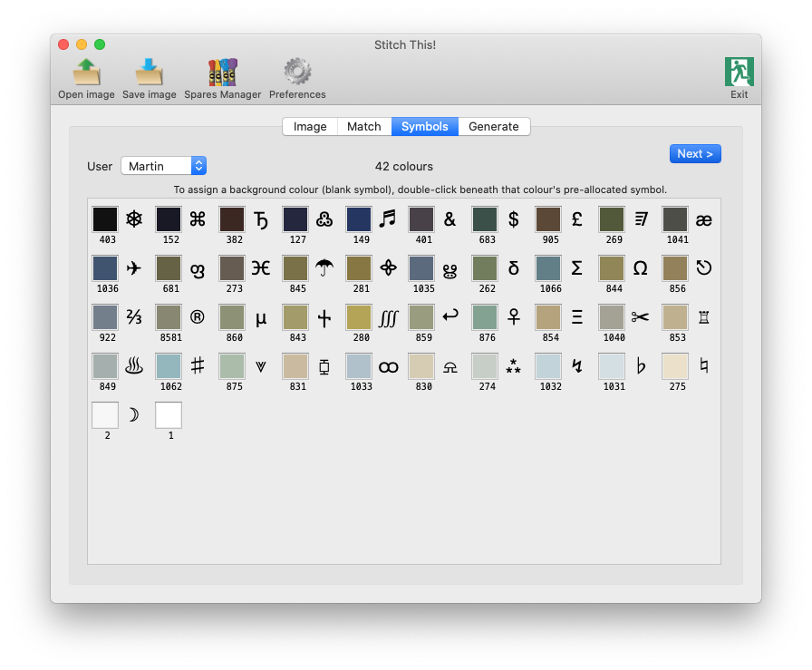Select the airplane symbol for colour 1036
Image resolution: width=812 pixels, height=670 pixels.
pyautogui.click(x=134, y=268)
